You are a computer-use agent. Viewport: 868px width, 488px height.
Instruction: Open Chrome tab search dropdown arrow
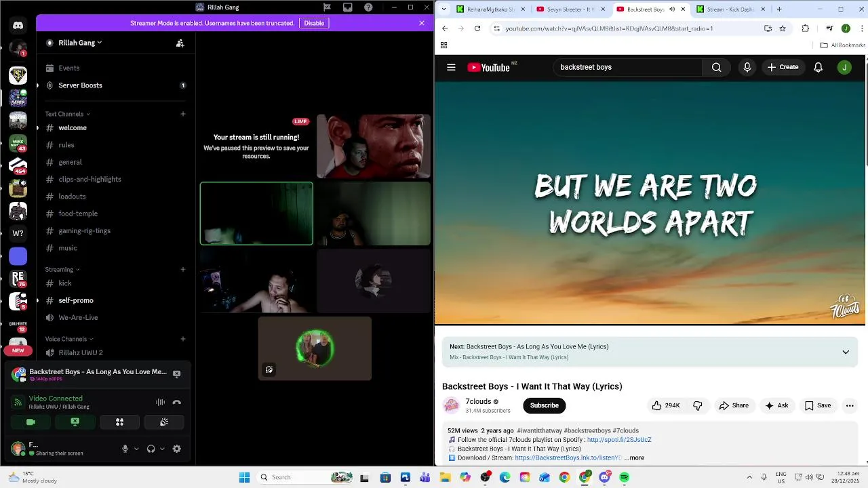point(443,9)
